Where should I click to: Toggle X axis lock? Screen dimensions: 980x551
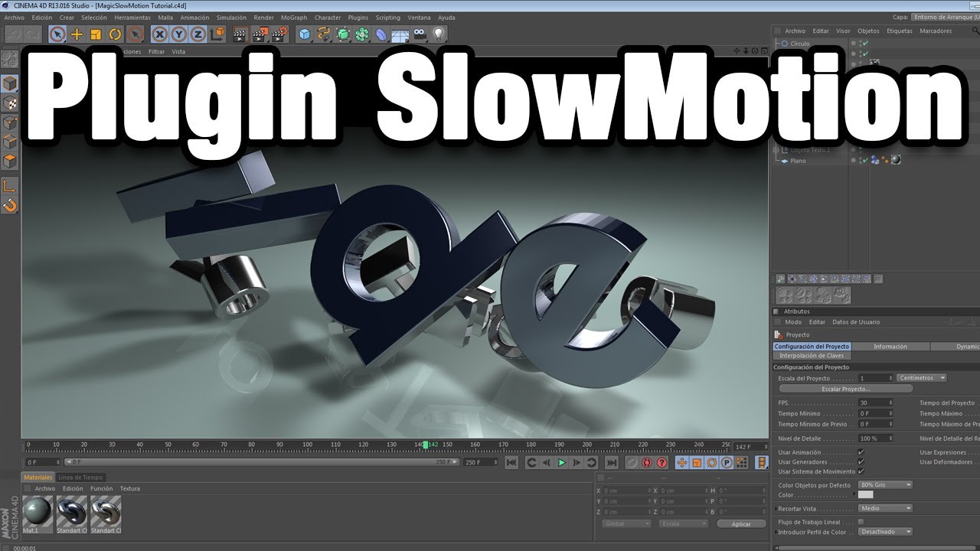click(x=159, y=34)
